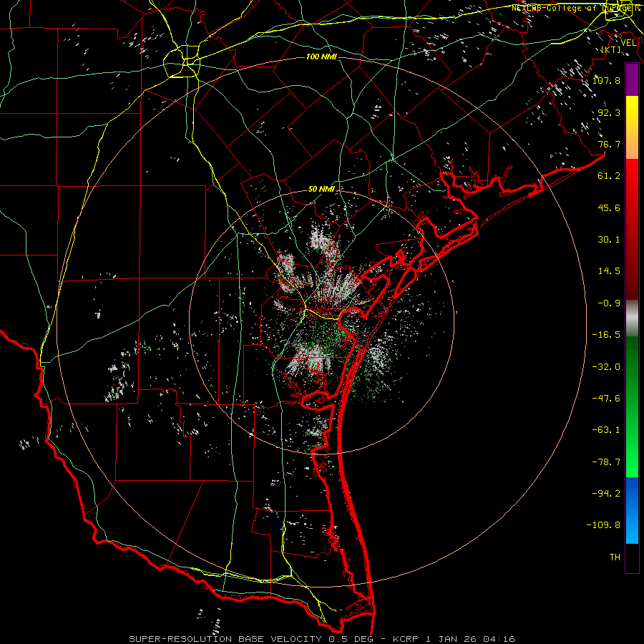Click the gray near-zero segment of the color bar

tap(632, 318)
